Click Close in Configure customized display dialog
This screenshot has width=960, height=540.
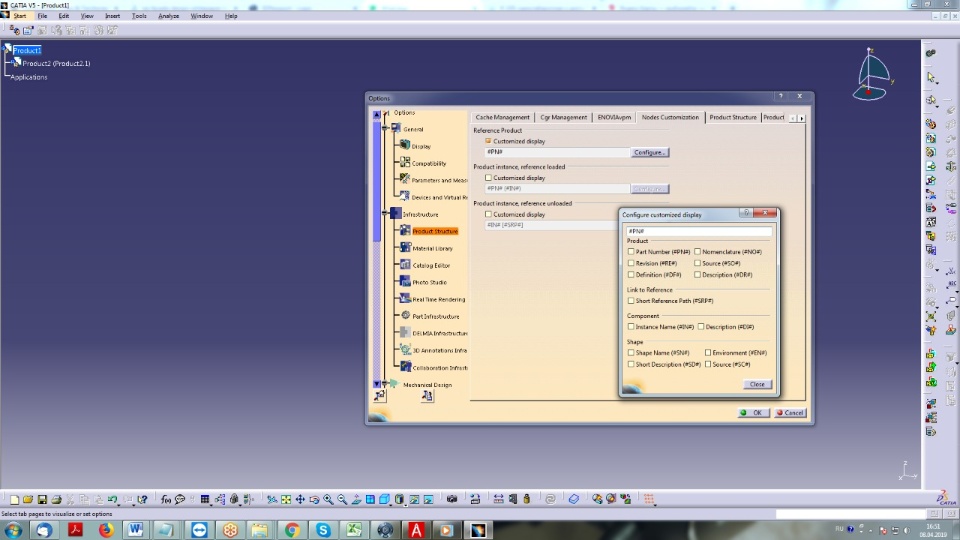(757, 384)
